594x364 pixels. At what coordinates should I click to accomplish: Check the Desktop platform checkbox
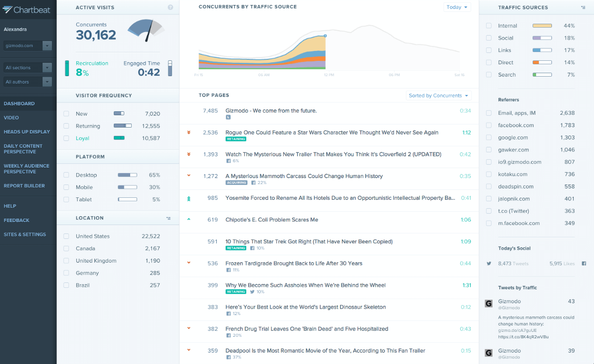[66, 175]
